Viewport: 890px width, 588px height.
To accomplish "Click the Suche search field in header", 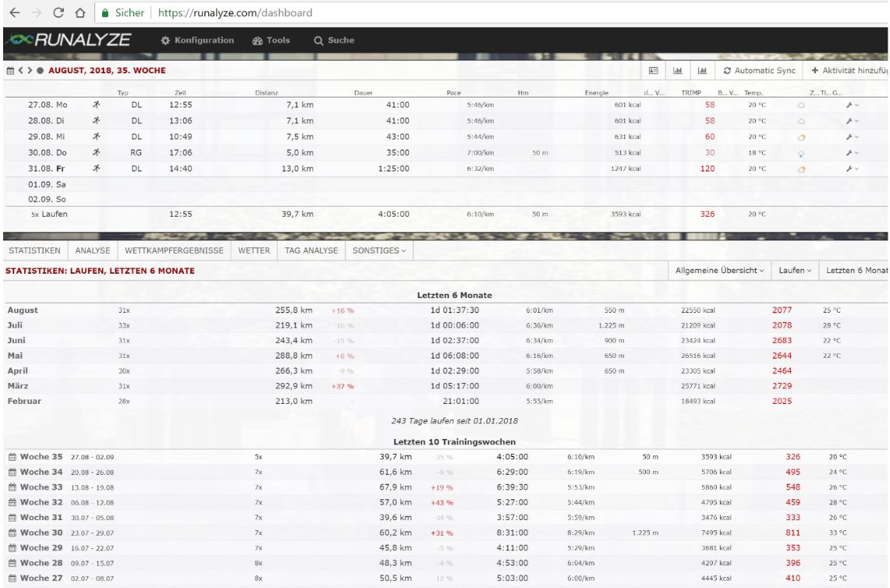I will [x=334, y=41].
